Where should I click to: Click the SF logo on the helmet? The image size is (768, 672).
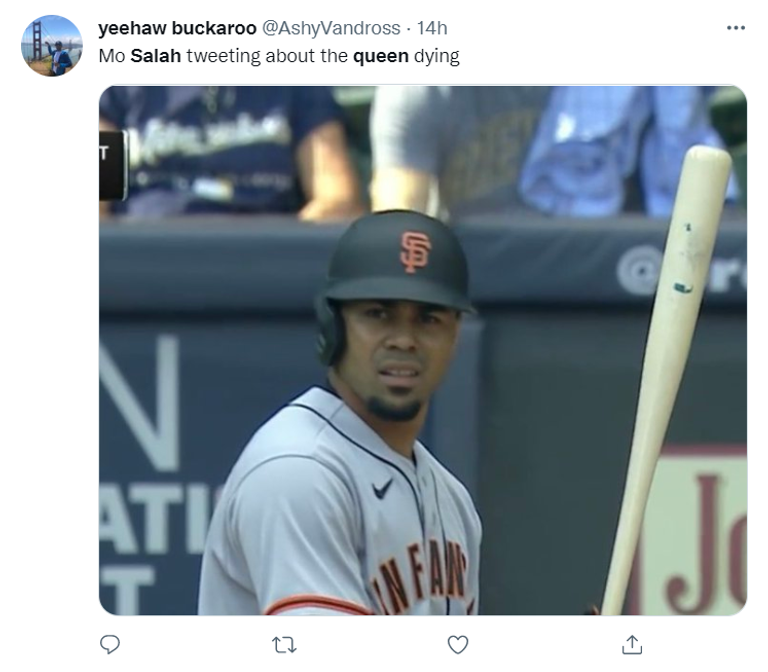coord(415,252)
